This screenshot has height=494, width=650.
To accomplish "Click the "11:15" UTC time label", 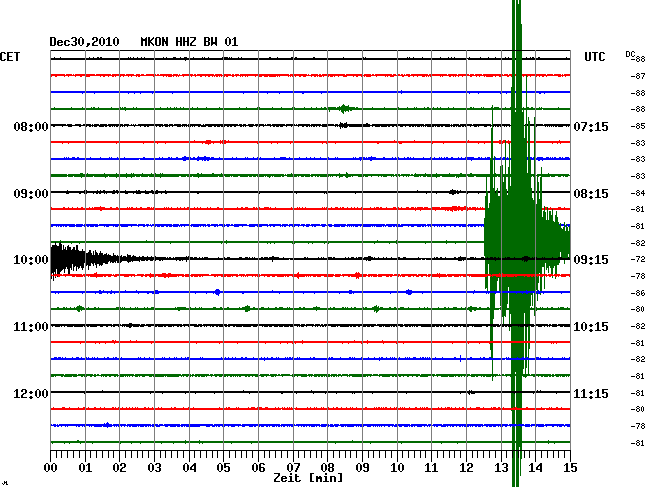I will point(591,393).
